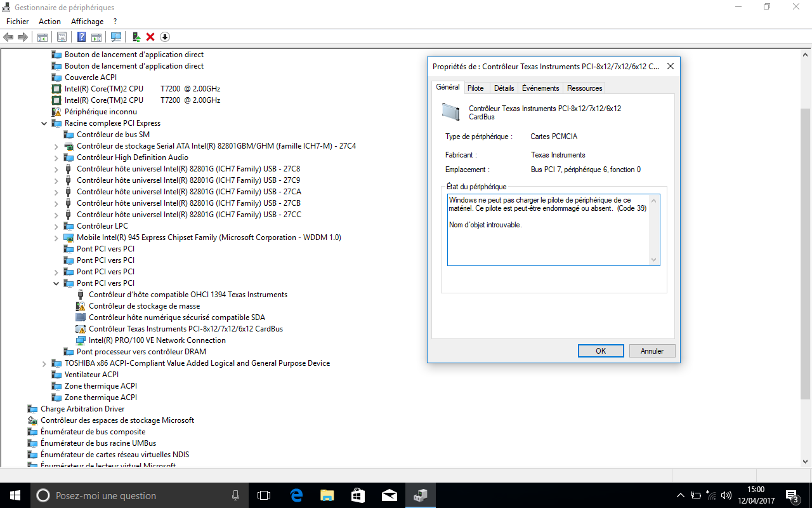Open Microsoft Edge from the taskbar

click(296, 495)
